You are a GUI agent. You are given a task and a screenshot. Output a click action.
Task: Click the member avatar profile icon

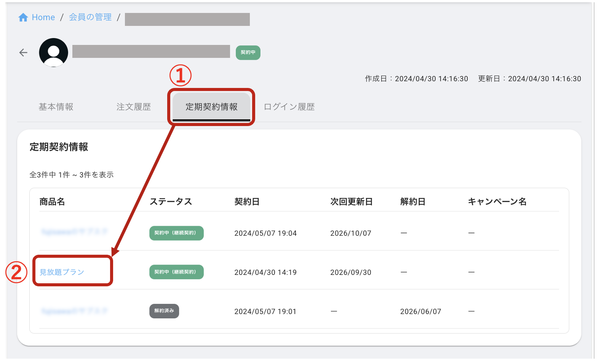click(54, 53)
